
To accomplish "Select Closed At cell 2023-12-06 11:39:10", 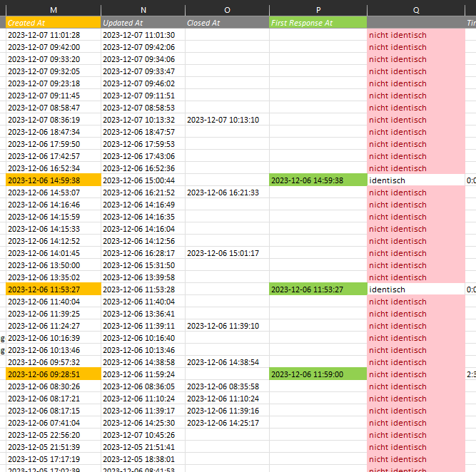I will coord(227,326).
